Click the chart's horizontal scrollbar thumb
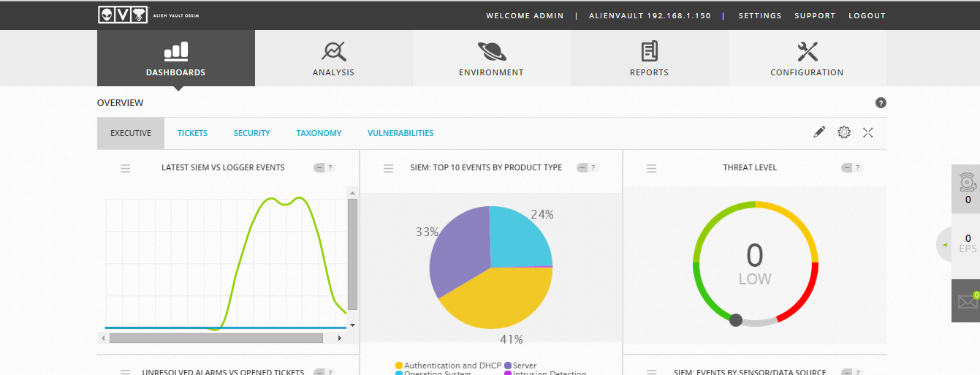This screenshot has width=980, height=375. click(216, 338)
